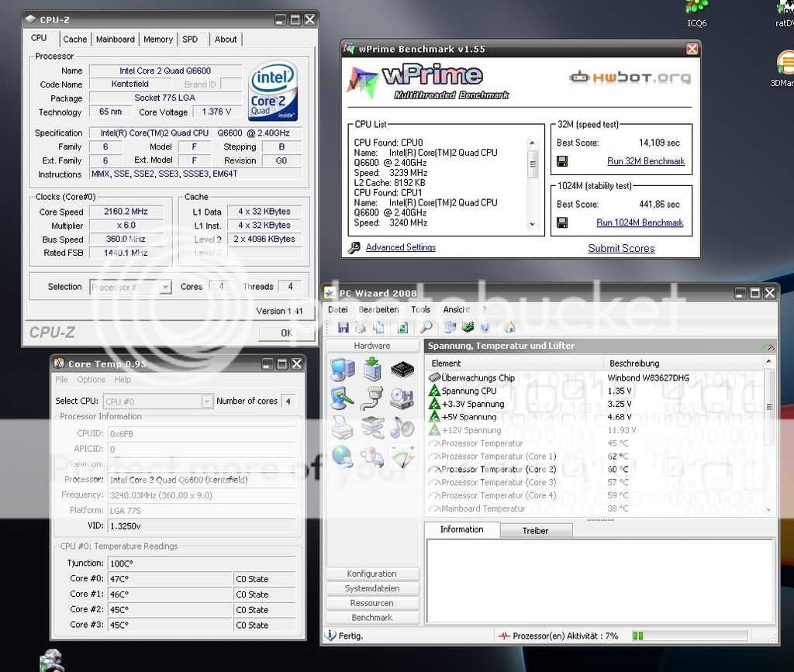Click the Beschreibung column header in PC Wizard

click(x=683, y=364)
